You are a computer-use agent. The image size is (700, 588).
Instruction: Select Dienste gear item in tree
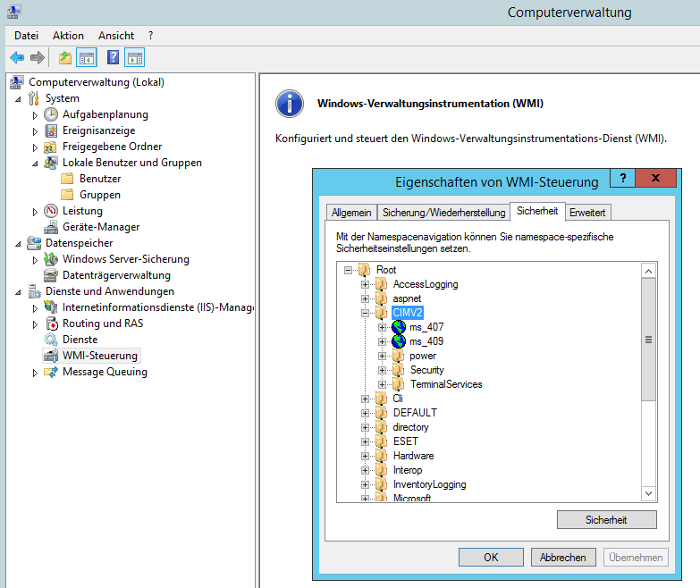[x=80, y=340]
